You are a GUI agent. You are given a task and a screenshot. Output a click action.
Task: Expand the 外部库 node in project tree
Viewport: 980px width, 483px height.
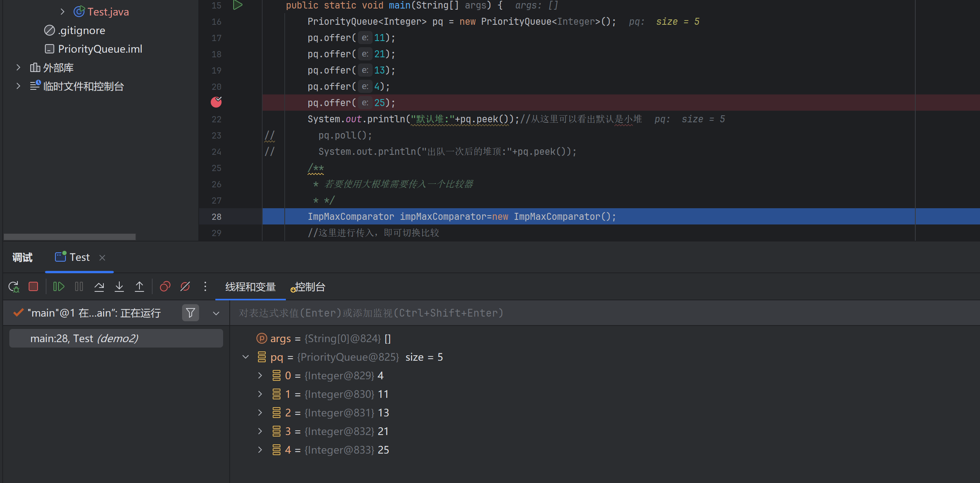pyautogui.click(x=18, y=67)
